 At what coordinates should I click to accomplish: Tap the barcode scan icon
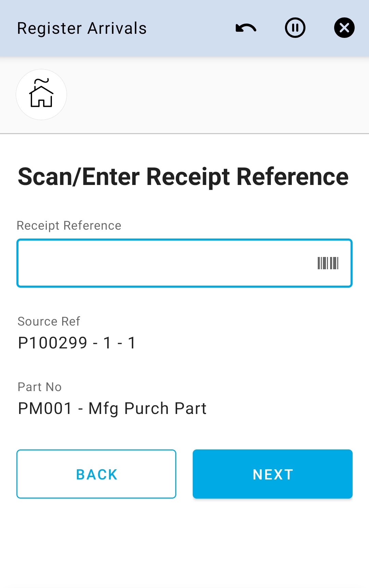pyautogui.click(x=328, y=263)
